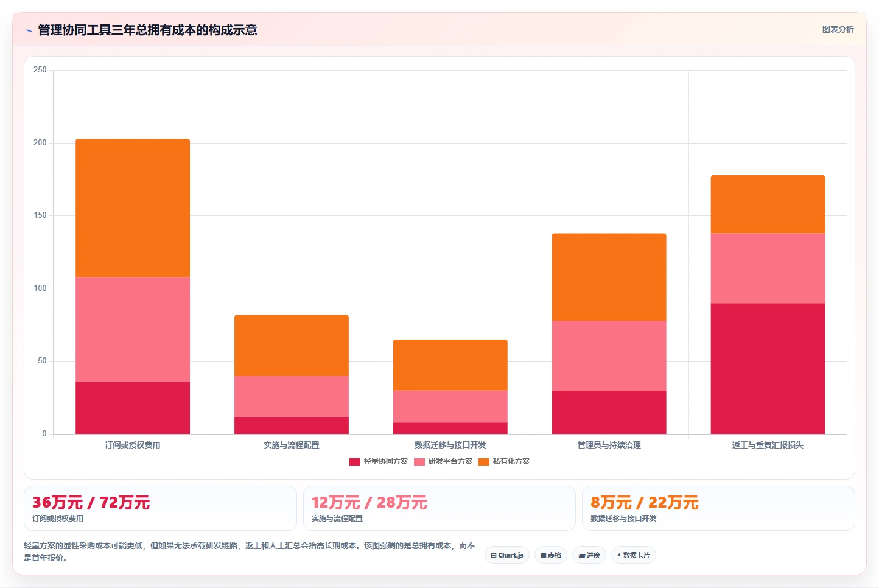The width and height of the screenshot is (879, 588).
Task: Select the 表格 tag chip
Action: (x=551, y=555)
